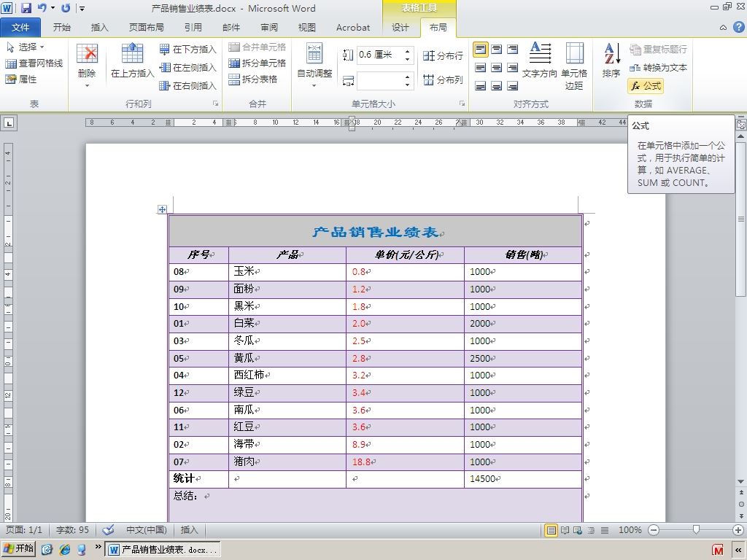Select the align center left option

click(x=480, y=68)
